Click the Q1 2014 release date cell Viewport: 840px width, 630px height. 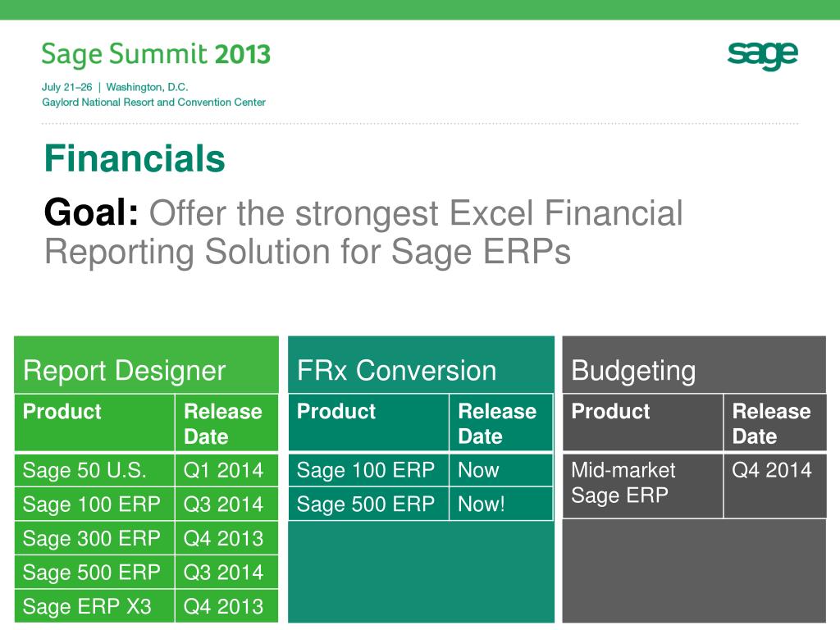click(x=226, y=470)
